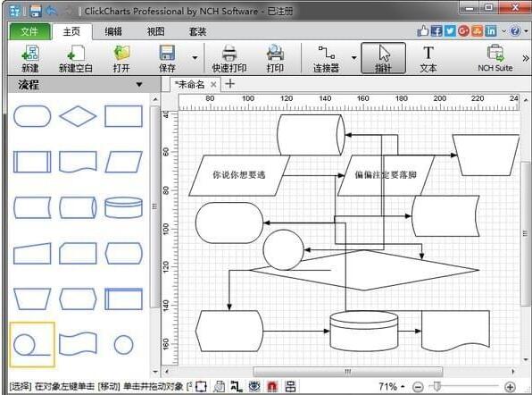The width and height of the screenshot is (532, 395).
Task: Open the dropdown arrow beside 保存
Action: coord(195,58)
